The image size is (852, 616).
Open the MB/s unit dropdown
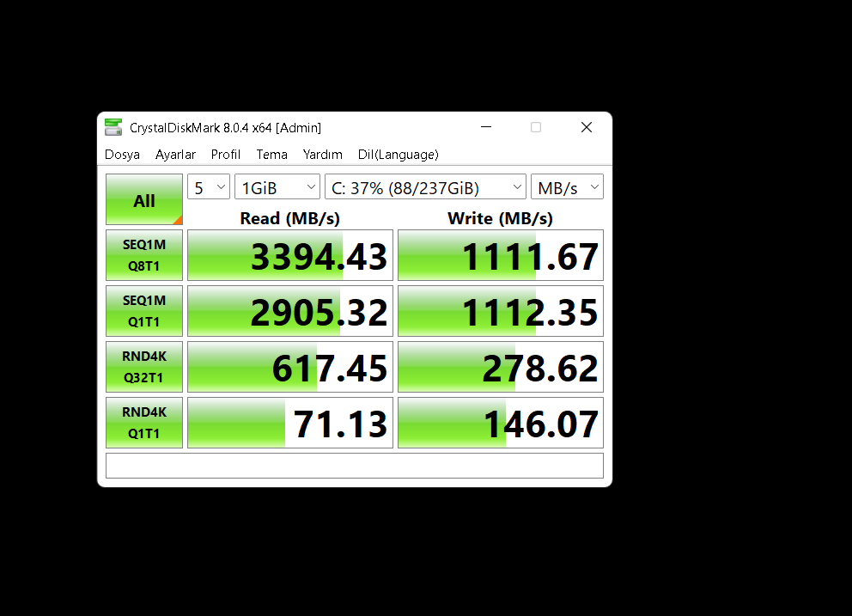pos(567,187)
